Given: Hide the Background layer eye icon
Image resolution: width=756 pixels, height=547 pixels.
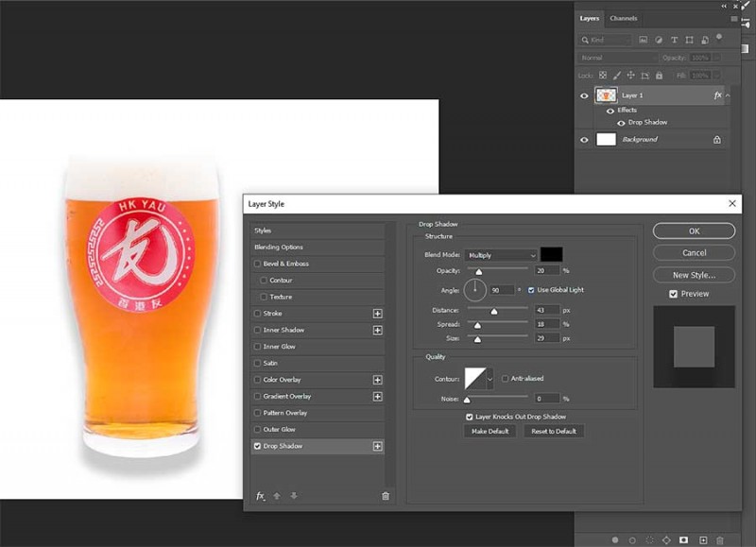Looking at the screenshot, I should pos(584,140).
